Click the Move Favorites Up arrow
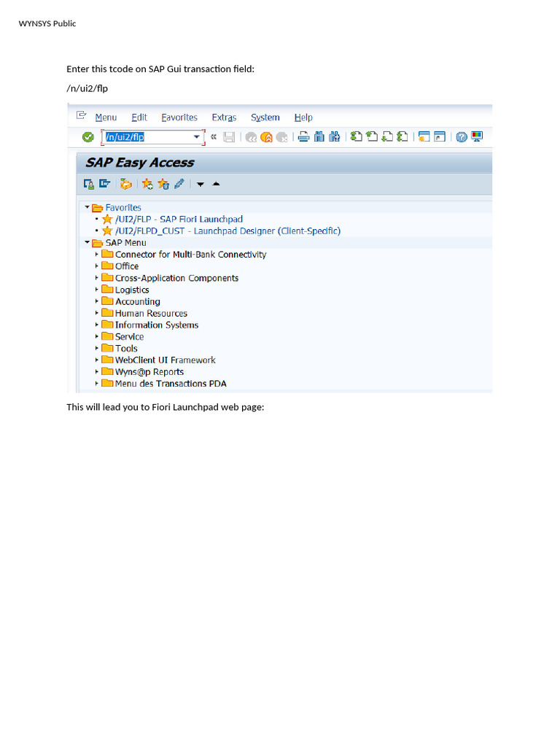The width and height of the screenshot is (560, 747). [x=216, y=183]
